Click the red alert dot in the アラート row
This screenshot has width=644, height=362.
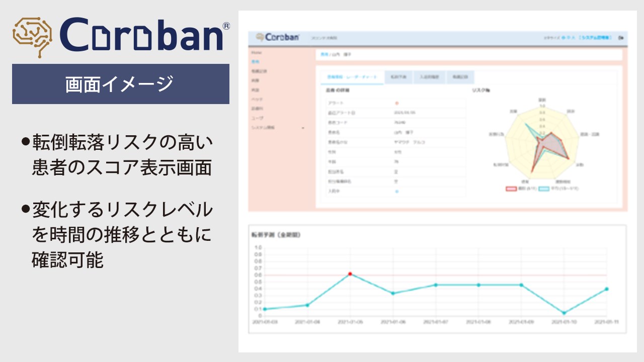pos(396,103)
